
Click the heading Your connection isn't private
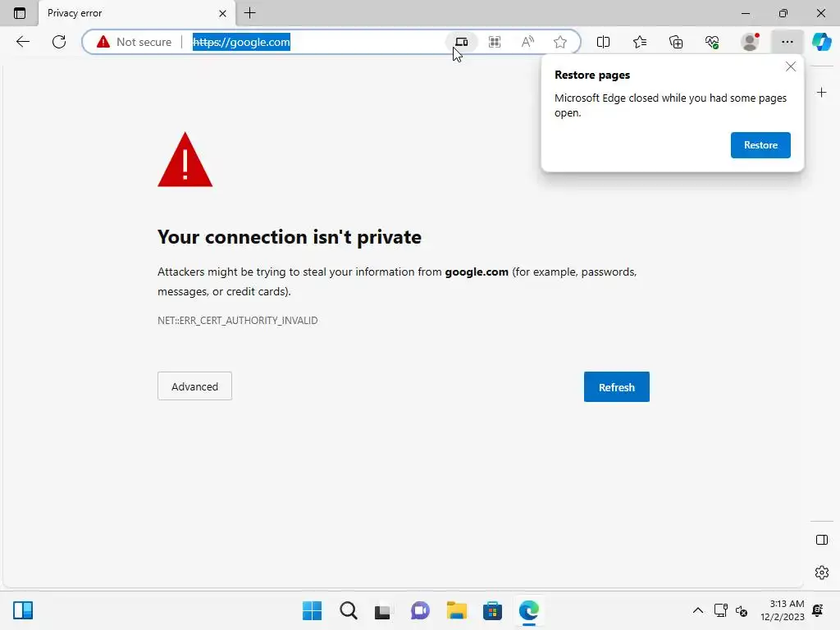click(290, 237)
